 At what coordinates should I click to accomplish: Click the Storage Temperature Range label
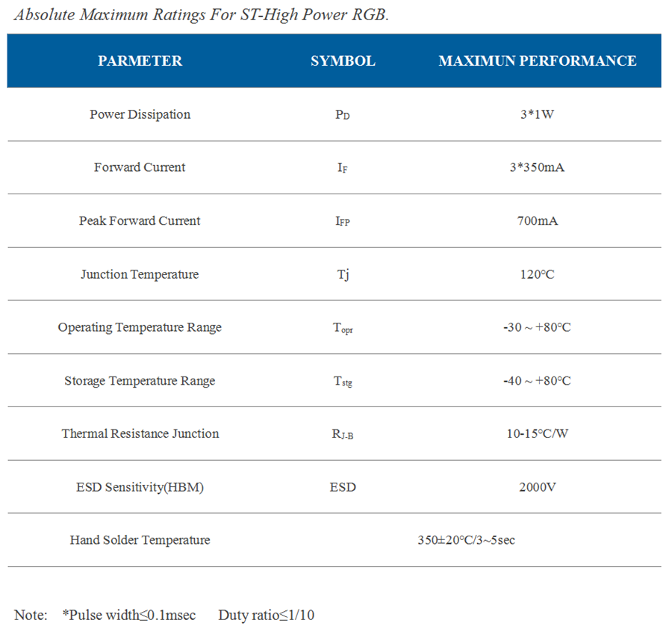(x=140, y=381)
